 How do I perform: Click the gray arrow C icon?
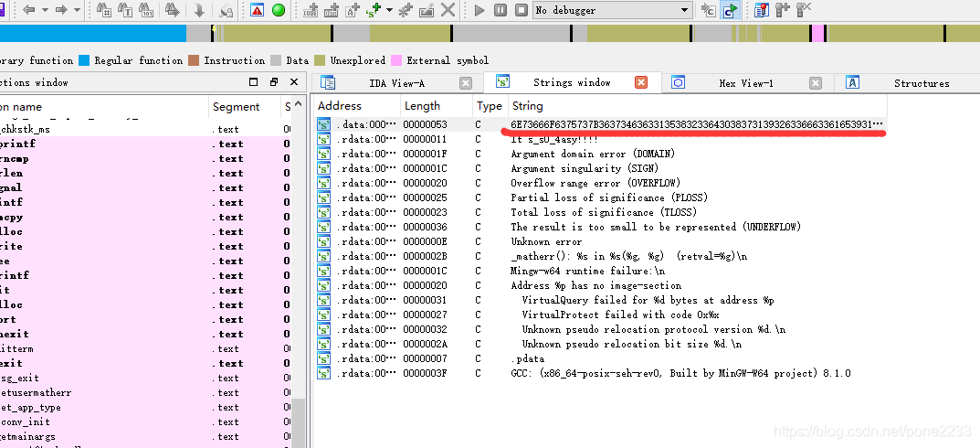[x=709, y=10]
